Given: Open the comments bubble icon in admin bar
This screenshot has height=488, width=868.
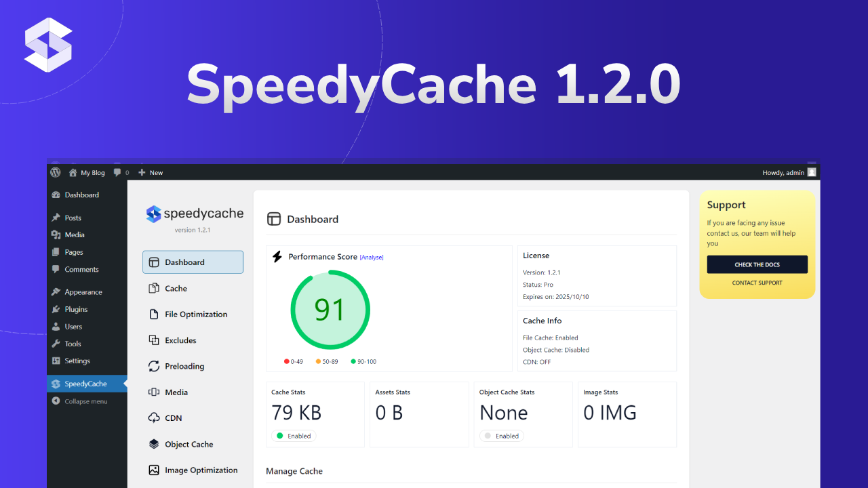Looking at the screenshot, I should (x=117, y=172).
